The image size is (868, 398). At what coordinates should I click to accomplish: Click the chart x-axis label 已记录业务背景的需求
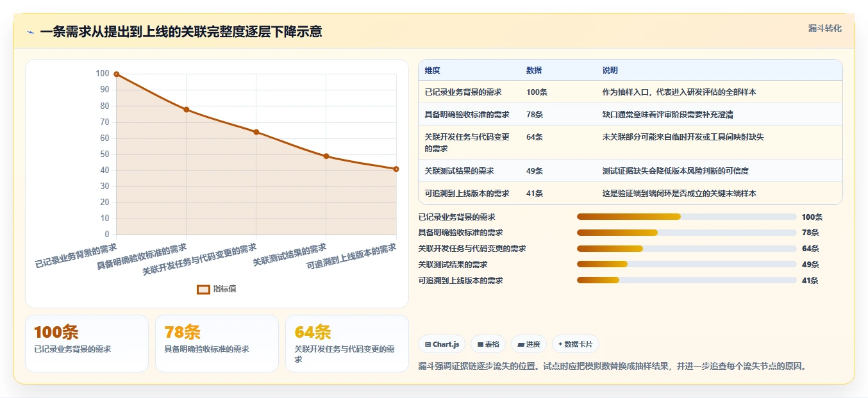(x=76, y=255)
